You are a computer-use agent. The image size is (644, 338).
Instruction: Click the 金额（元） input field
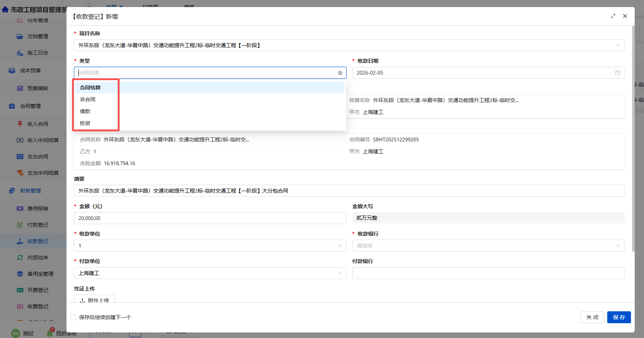click(210, 218)
